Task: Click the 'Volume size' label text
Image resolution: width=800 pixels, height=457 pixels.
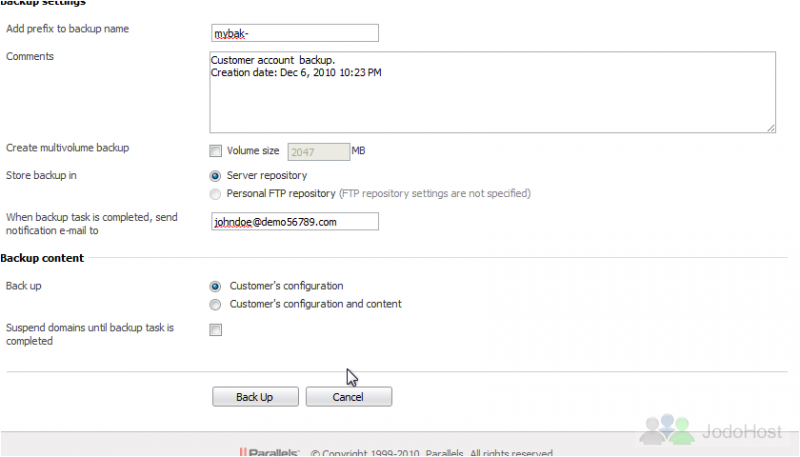Action: click(253, 151)
